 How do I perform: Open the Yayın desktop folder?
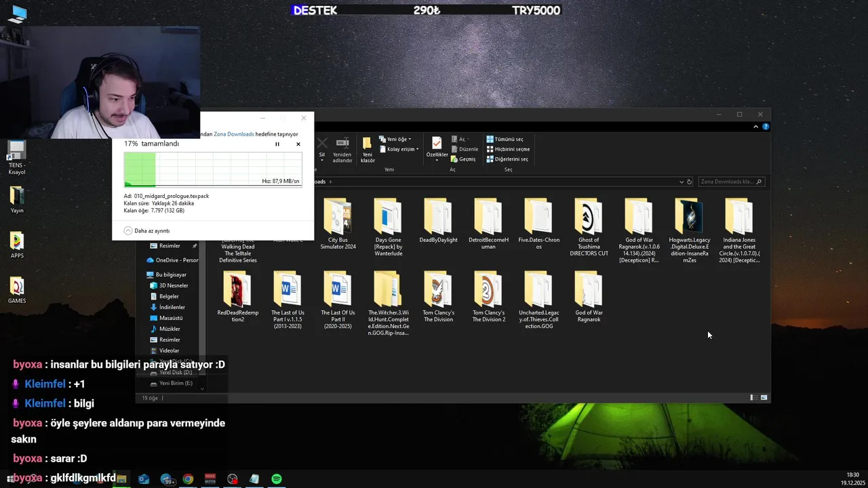click(x=17, y=200)
